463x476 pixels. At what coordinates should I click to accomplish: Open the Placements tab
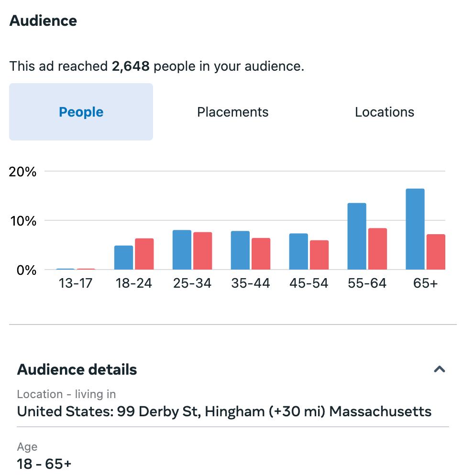[x=232, y=112]
